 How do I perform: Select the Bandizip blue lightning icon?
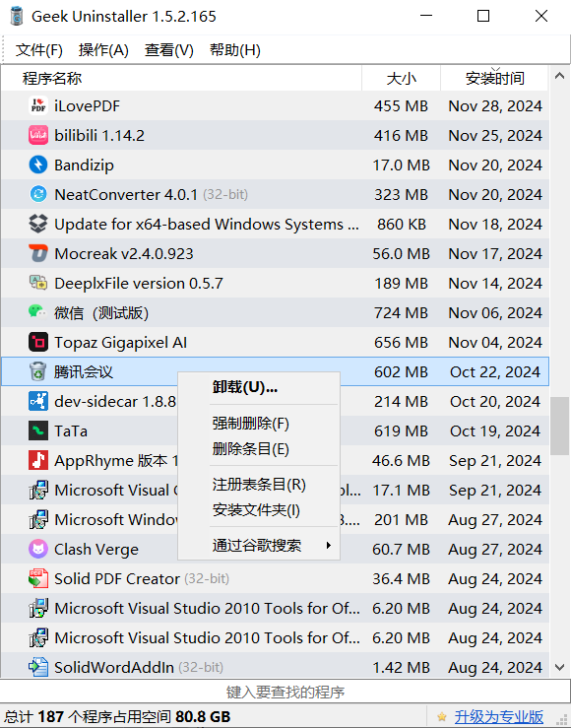38,165
